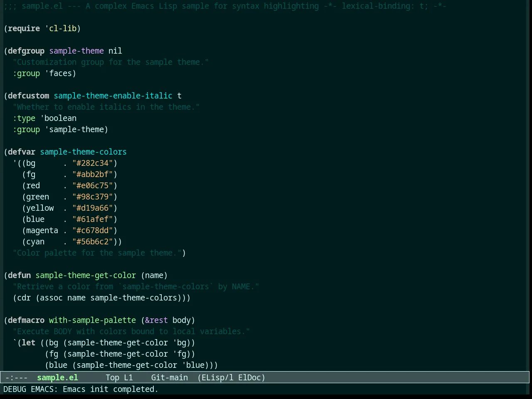Place cursor on 'require' keyword
This screenshot has height=399, width=532.
[24, 28]
